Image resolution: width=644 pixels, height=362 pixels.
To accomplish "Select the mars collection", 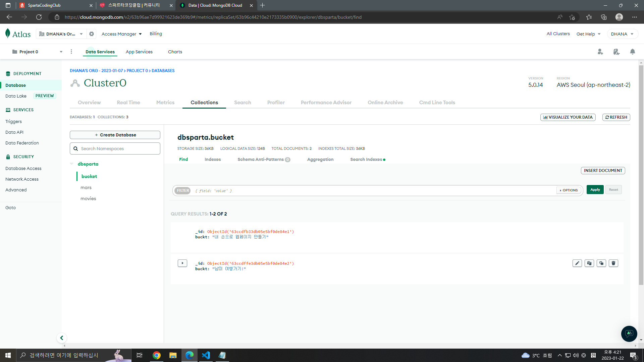I will coord(86,187).
